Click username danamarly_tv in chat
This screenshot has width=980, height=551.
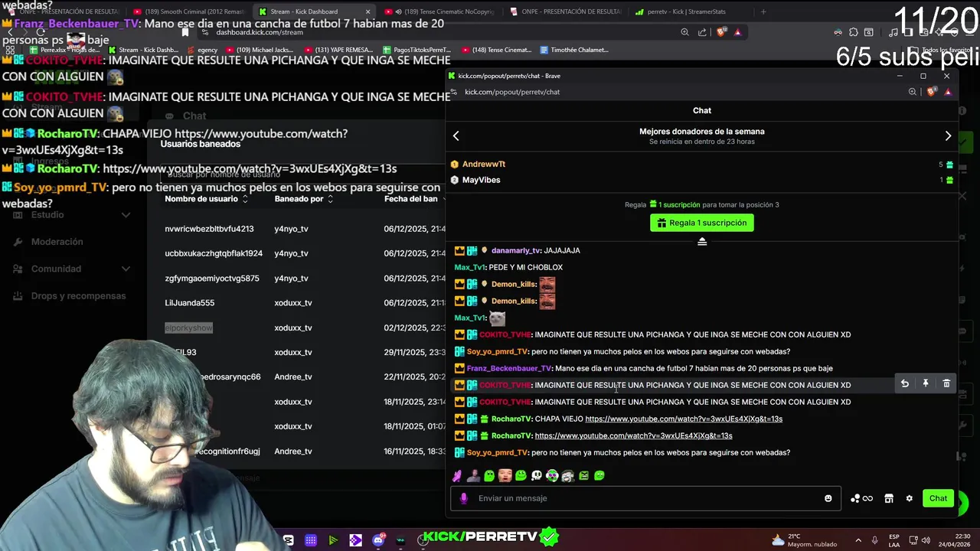(516, 250)
